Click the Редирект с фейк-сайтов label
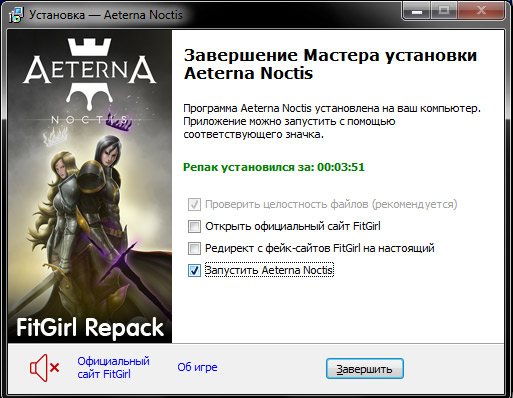Screen dimensions: 513x398 click(x=320, y=248)
